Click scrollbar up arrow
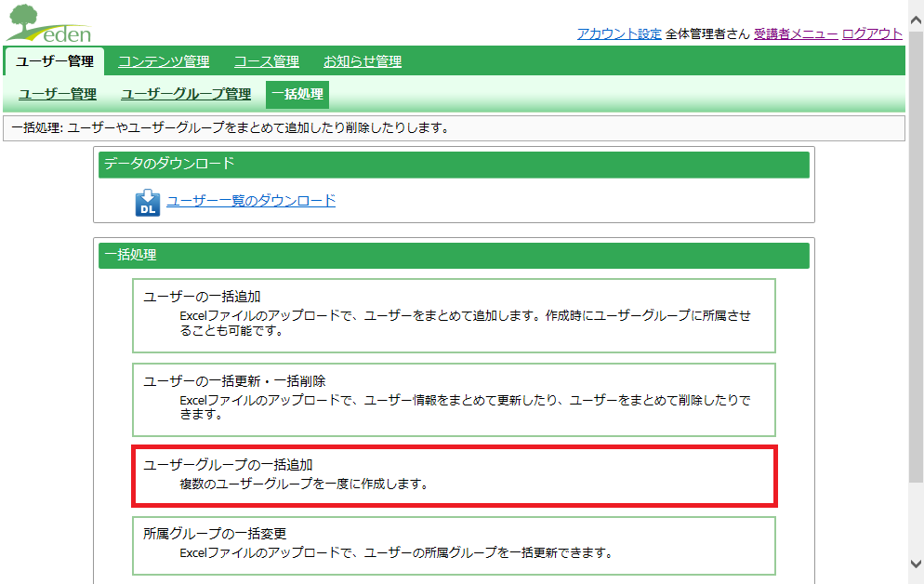 point(916,20)
